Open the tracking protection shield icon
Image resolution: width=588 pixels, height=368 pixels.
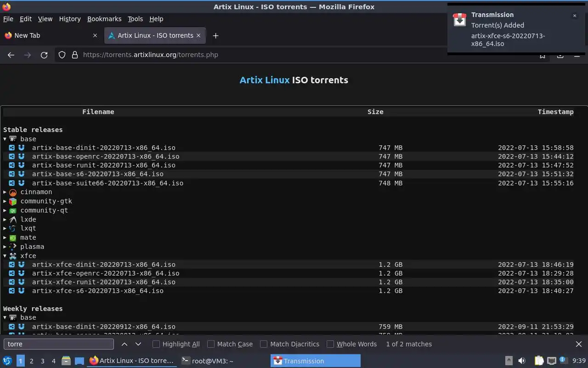pos(62,55)
